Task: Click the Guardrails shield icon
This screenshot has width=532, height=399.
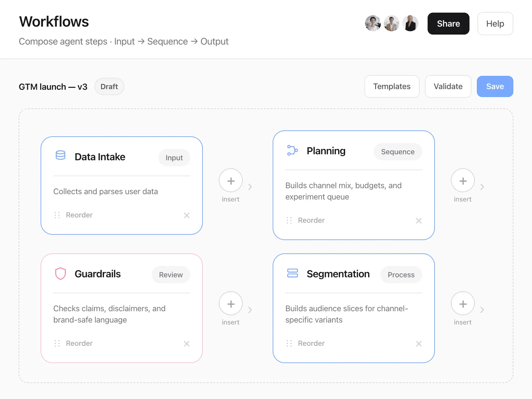Action: coord(61,274)
